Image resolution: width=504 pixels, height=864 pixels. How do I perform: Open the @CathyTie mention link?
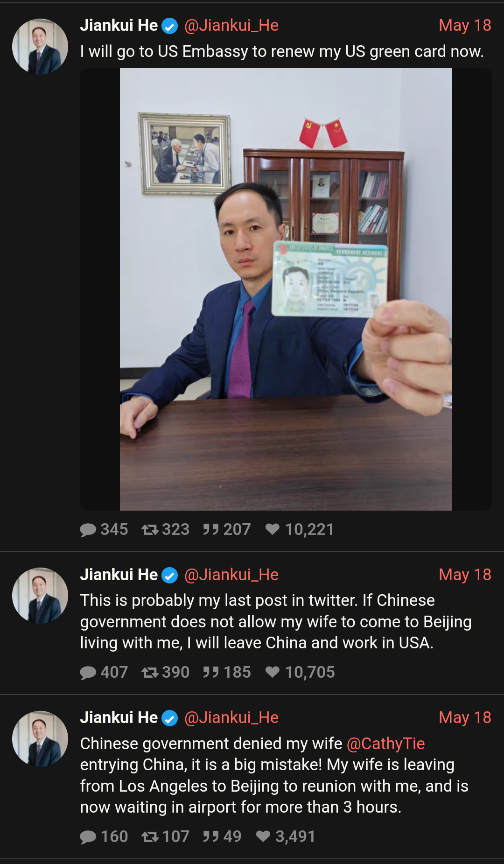[385, 744]
